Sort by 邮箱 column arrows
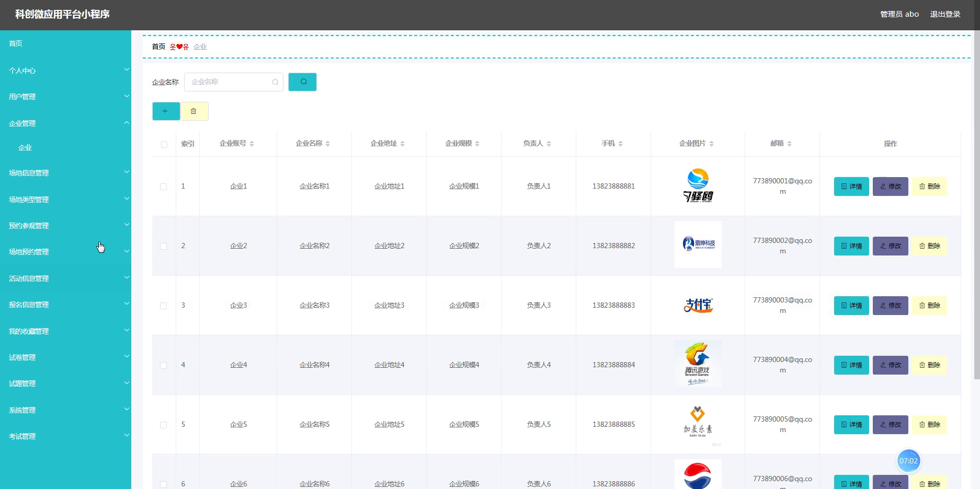This screenshot has height=489, width=980. point(790,144)
